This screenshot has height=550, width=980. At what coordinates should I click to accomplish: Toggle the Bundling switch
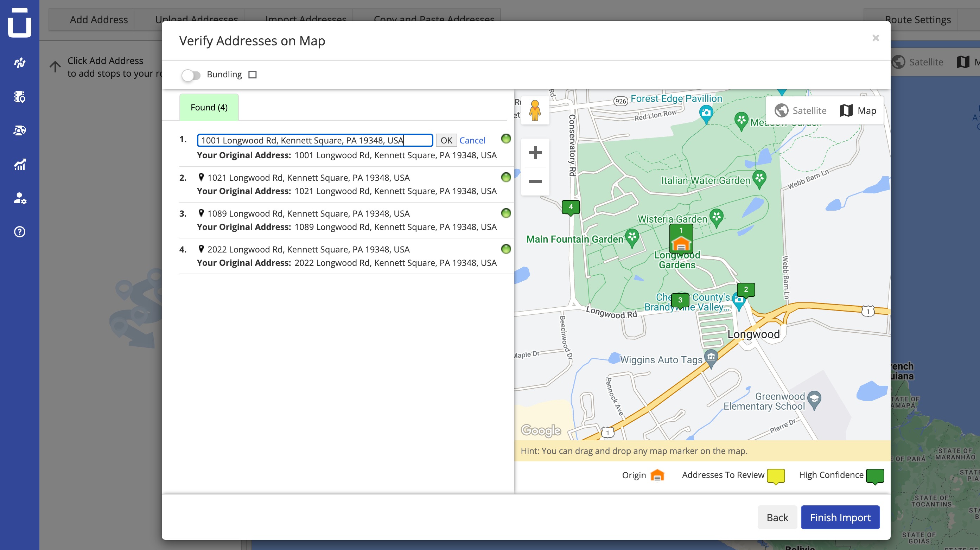pos(191,75)
